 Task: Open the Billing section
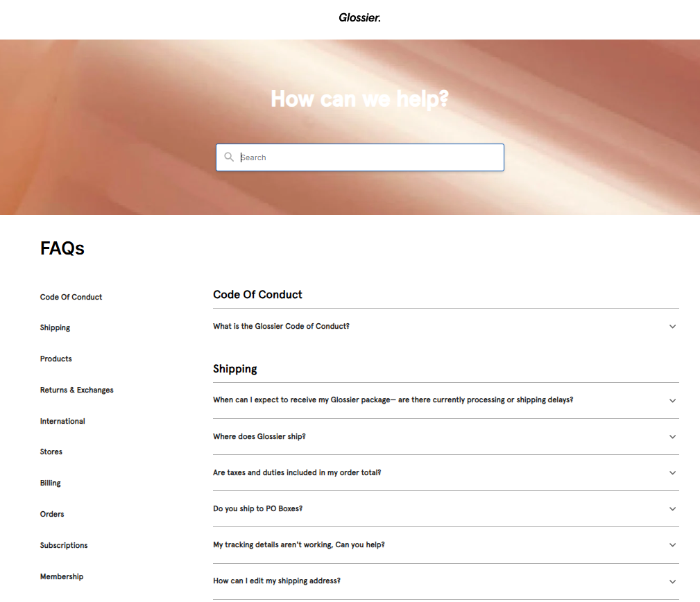50,483
